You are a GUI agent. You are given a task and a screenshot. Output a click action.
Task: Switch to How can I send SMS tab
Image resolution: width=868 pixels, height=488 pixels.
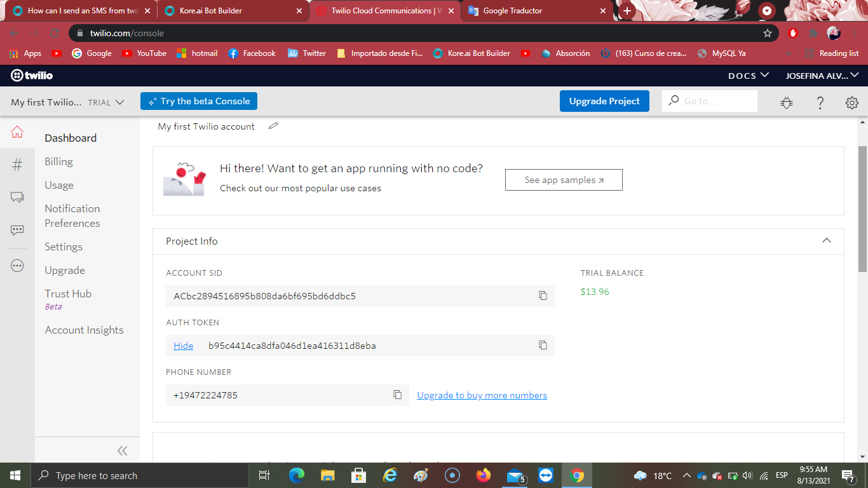pos(82,11)
